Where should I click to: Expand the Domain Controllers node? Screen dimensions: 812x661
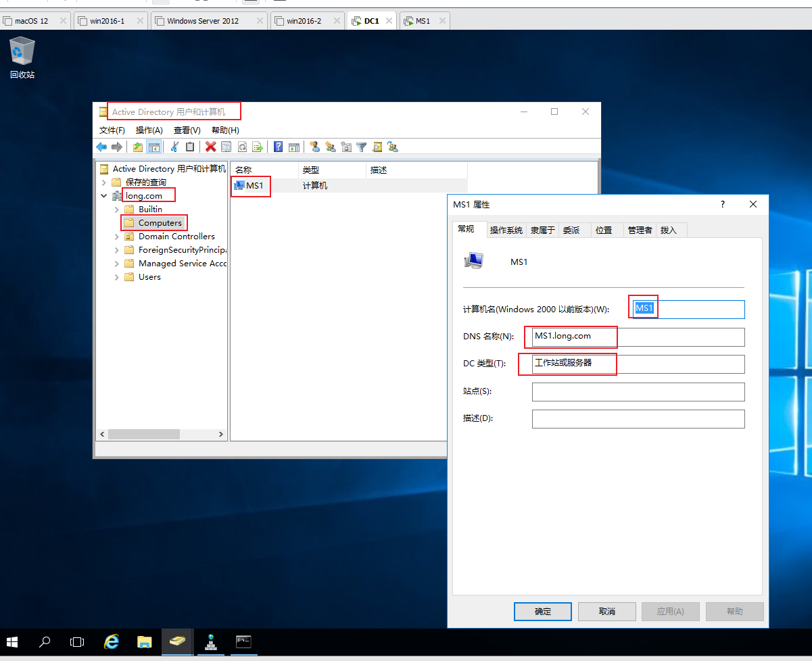click(x=116, y=237)
